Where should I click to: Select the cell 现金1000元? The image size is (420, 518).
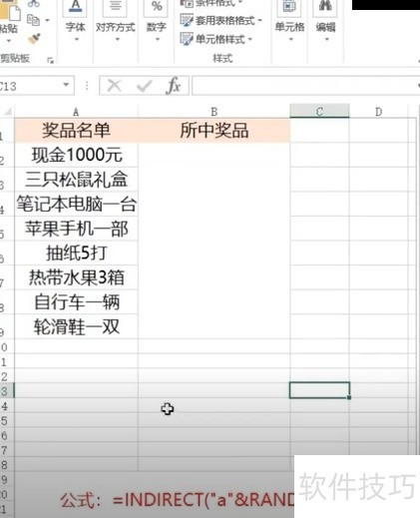(x=76, y=155)
